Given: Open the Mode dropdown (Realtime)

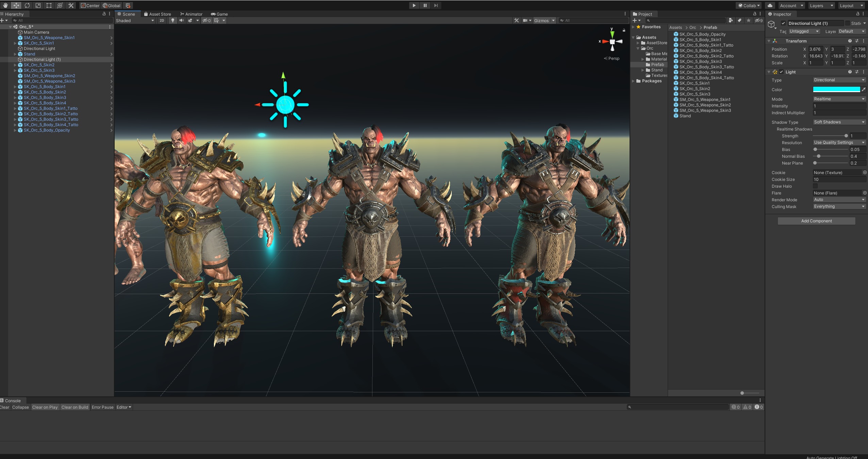Looking at the screenshot, I should pyautogui.click(x=839, y=99).
